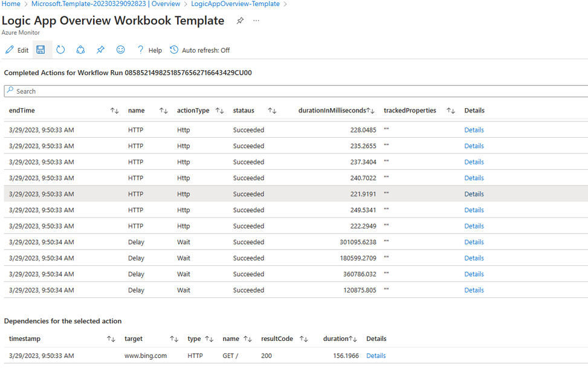Open Details for the www.bing.com dependency
The image size is (588, 376).
coord(376,355)
